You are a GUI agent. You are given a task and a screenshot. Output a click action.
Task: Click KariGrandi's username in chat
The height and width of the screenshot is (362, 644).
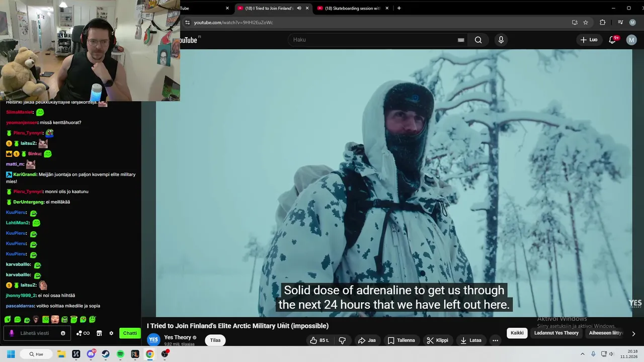(25, 174)
